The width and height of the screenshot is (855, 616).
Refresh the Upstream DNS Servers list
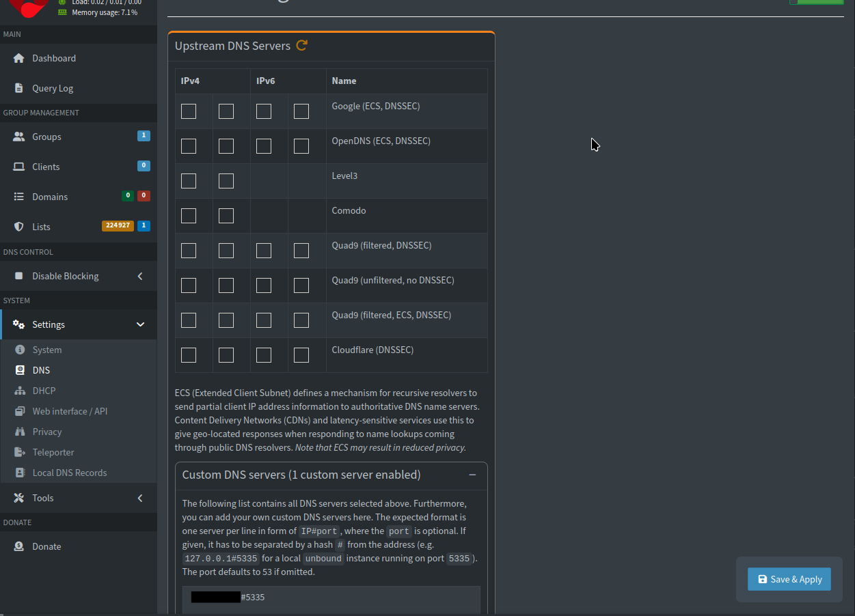(x=301, y=45)
